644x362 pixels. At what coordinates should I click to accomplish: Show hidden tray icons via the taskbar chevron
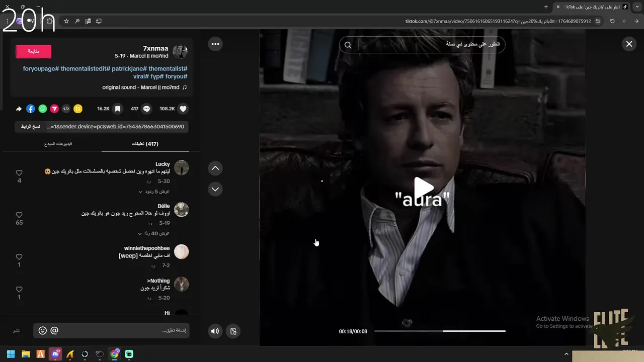567,354
